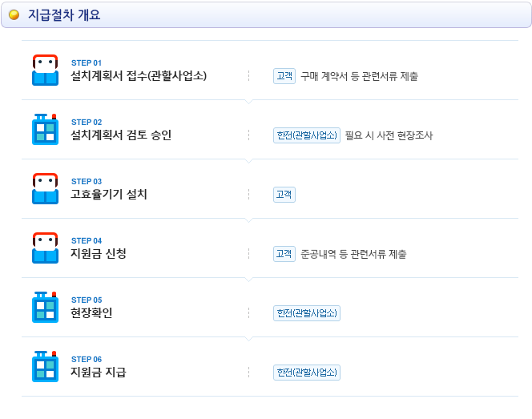Click the customer icon beside STEP 03
532x419 pixels.
pos(45,188)
